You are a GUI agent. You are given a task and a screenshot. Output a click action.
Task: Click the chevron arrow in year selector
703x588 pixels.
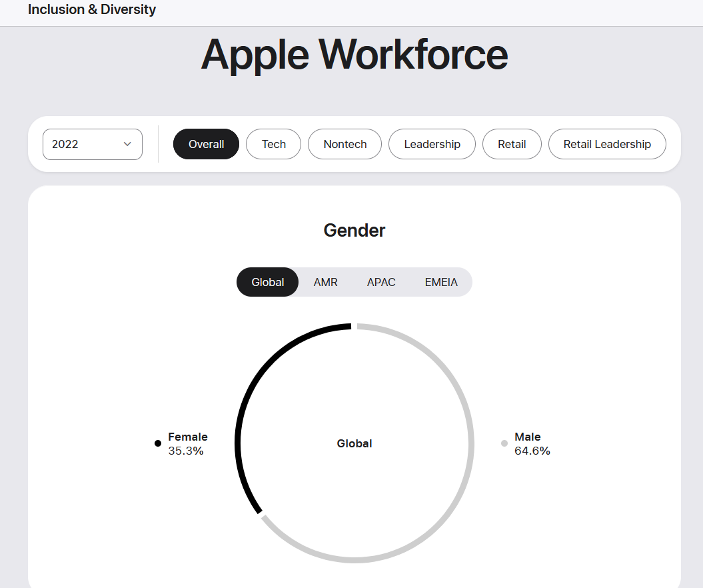(x=127, y=144)
